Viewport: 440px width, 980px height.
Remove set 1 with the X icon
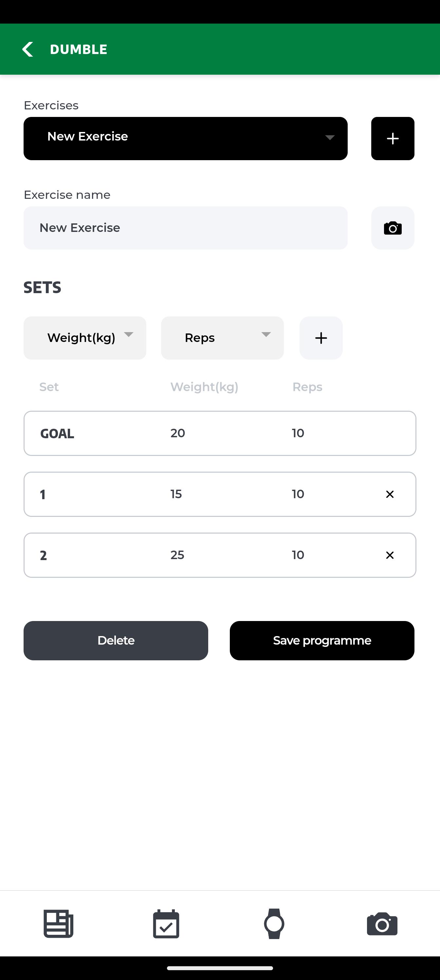390,494
